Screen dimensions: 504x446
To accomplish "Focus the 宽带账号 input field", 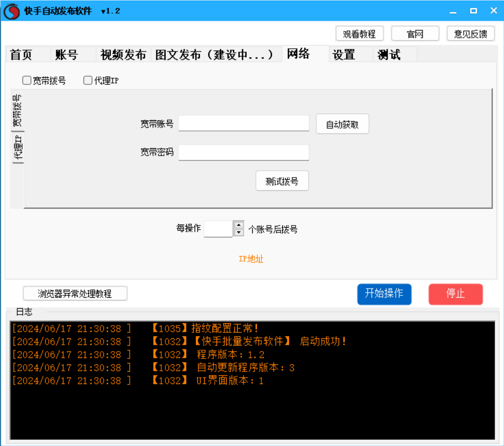I will (x=244, y=123).
